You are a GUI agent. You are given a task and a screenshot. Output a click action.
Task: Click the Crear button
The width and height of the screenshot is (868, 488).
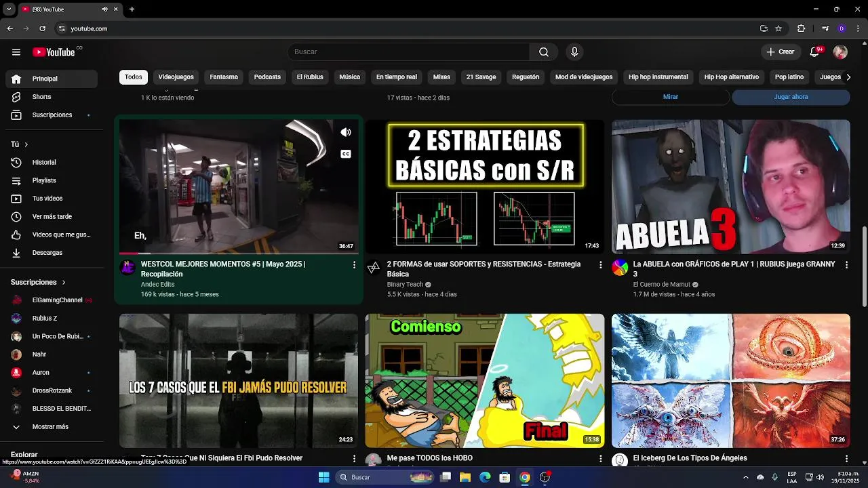780,52
